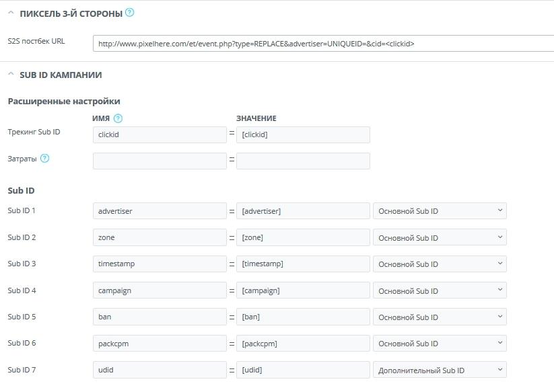Open Sub ID 2 type dropdown
The image size is (554, 392).
point(440,237)
